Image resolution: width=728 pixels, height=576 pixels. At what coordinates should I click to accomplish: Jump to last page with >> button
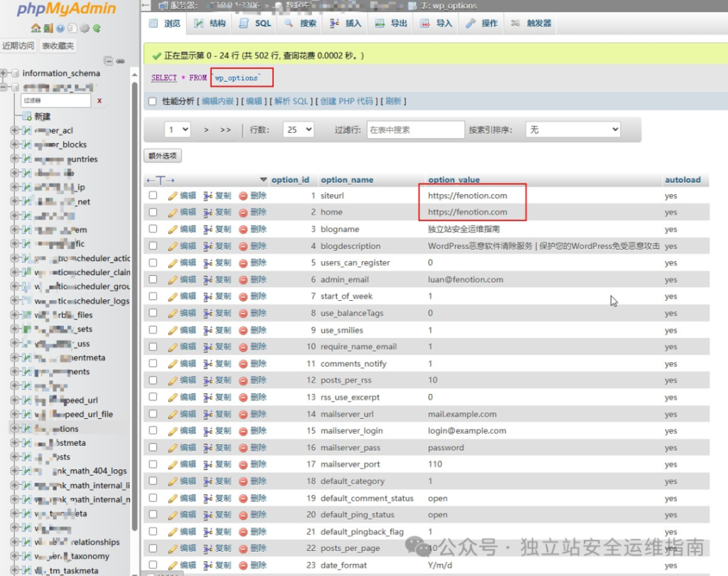point(225,130)
